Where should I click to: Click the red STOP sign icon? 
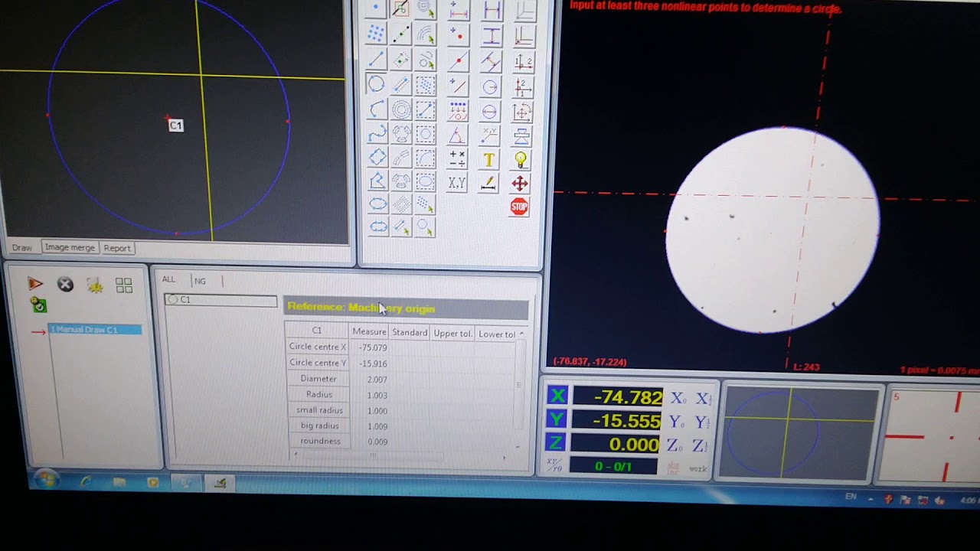click(x=519, y=207)
